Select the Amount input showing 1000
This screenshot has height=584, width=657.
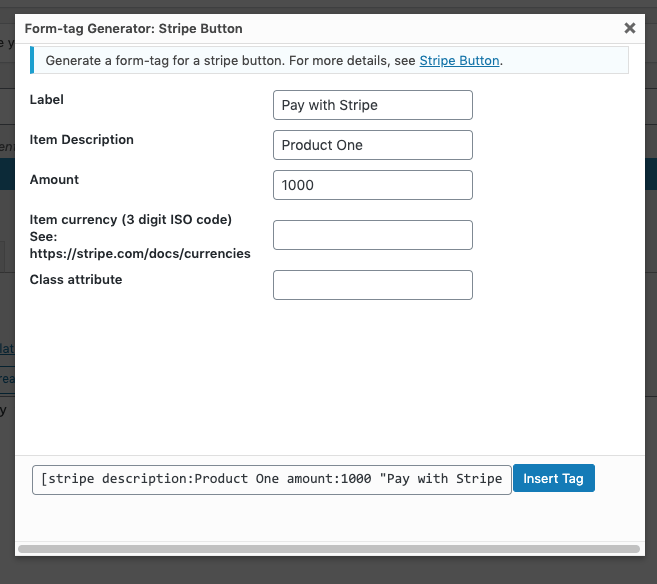[372, 185]
